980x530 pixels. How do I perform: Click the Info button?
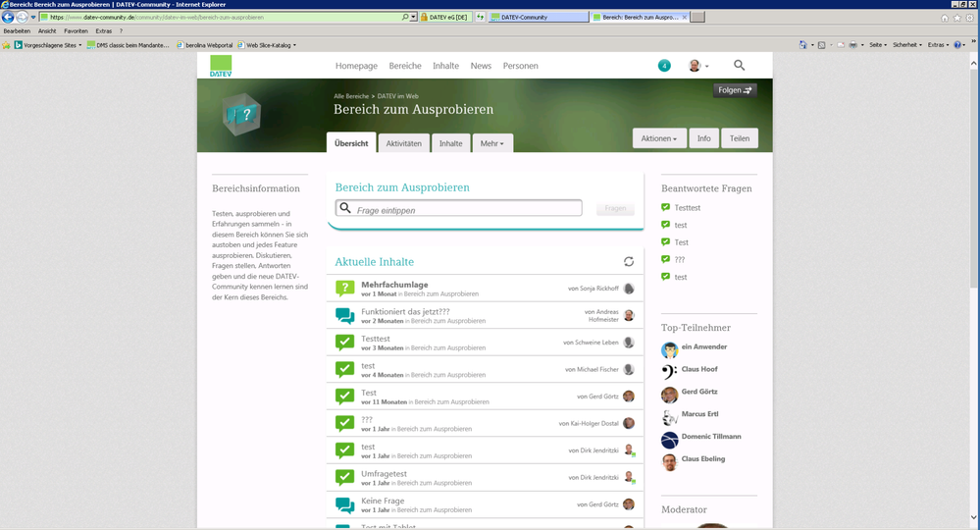703,138
